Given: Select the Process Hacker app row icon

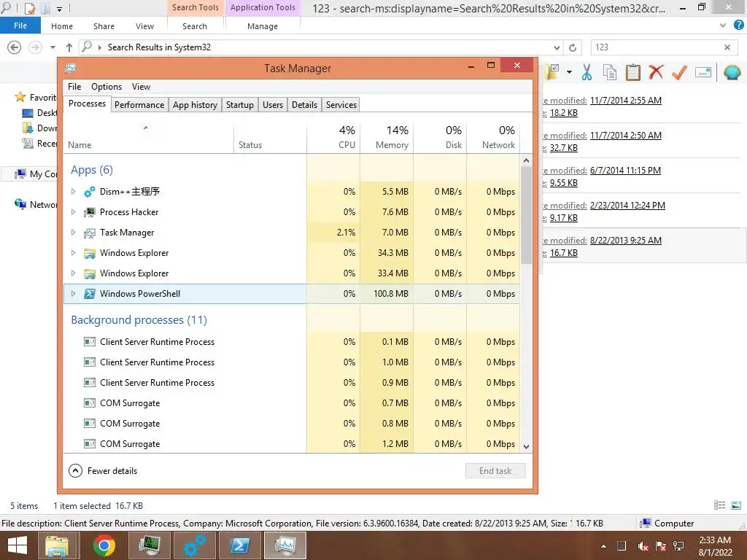Looking at the screenshot, I should point(90,212).
